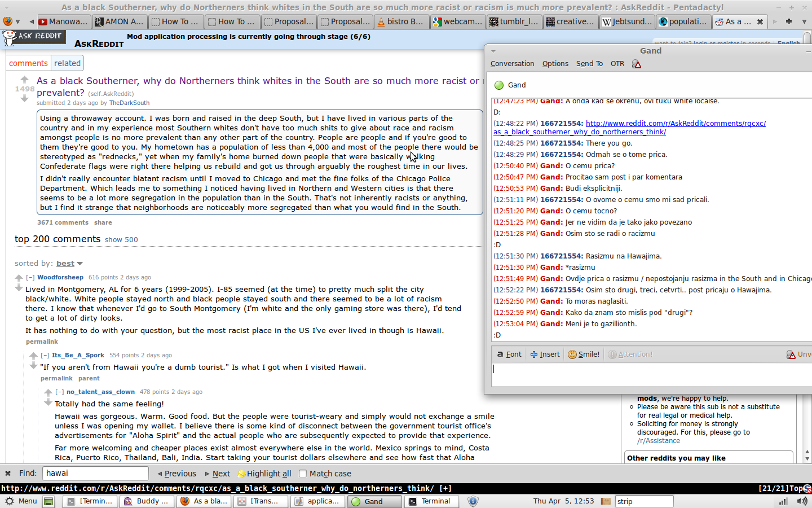Collapse Its_Be_A_Spork's comment thread
The height and width of the screenshot is (508, 812).
45,355
